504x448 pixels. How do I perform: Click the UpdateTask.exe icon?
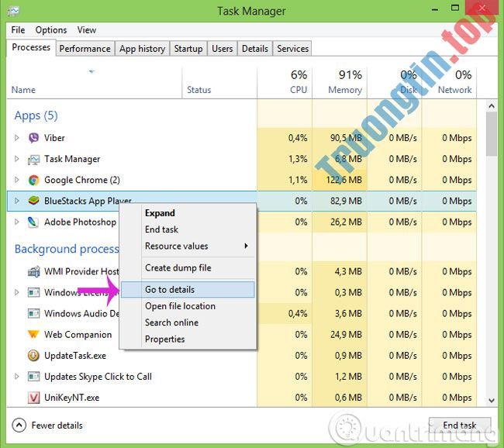[33, 356]
